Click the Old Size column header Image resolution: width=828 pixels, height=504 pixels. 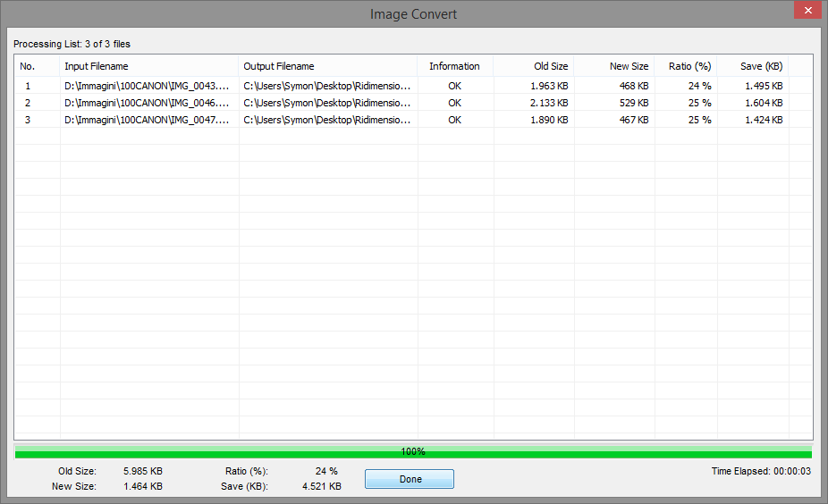coord(534,66)
